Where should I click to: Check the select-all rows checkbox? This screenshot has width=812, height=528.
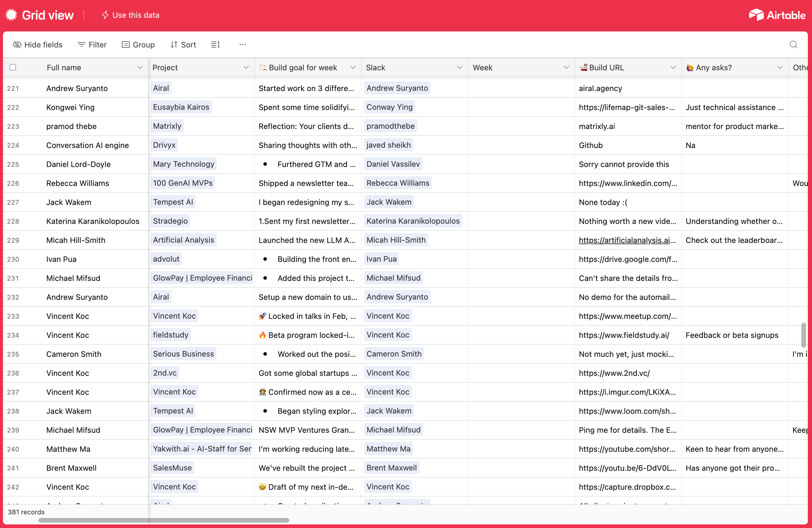(x=13, y=68)
